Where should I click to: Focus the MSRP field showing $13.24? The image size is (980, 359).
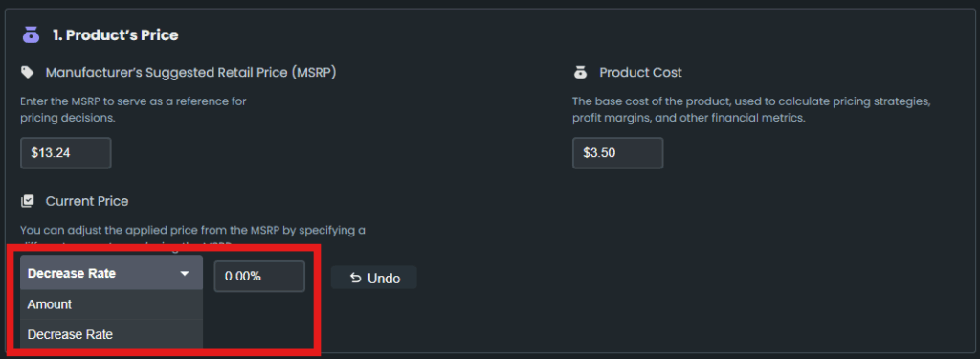pyautogui.click(x=66, y=153)
